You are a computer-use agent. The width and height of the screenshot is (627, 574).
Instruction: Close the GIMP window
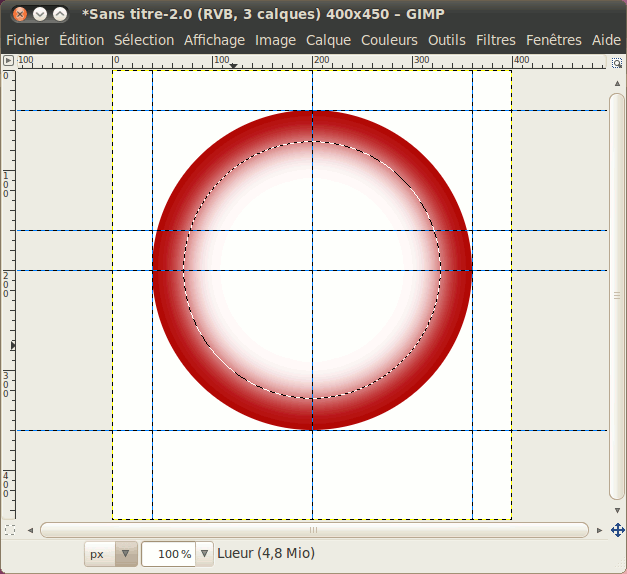[16, 14]
